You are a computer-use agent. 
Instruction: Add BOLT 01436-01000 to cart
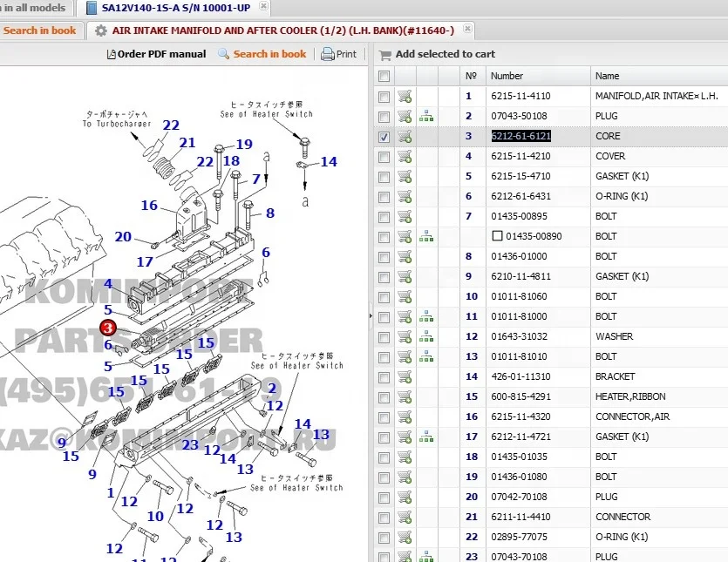click(x=405, y=257)
